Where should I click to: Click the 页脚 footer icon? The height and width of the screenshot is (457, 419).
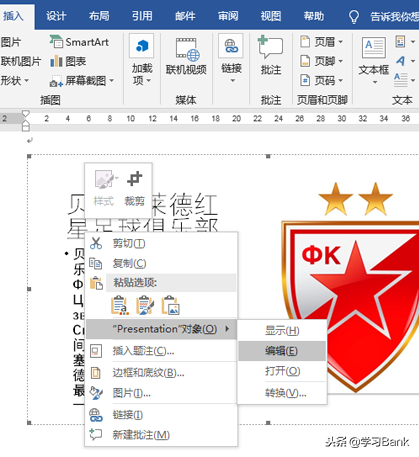305,61
